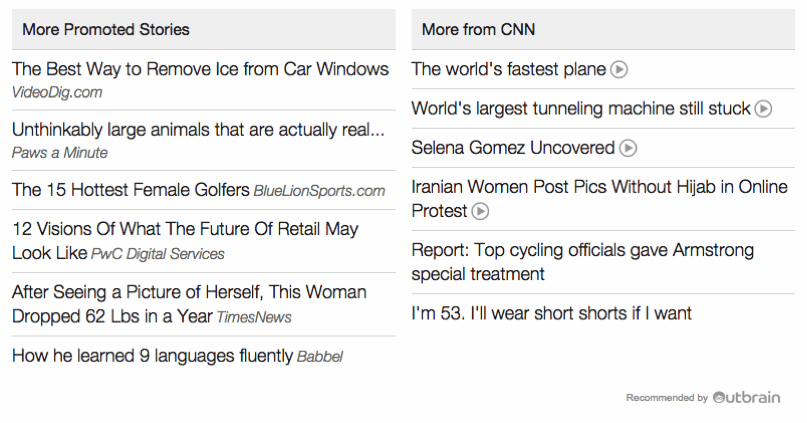Click the Outbrain logo
The height and width of the screenshot is (423, 807).
747,398
